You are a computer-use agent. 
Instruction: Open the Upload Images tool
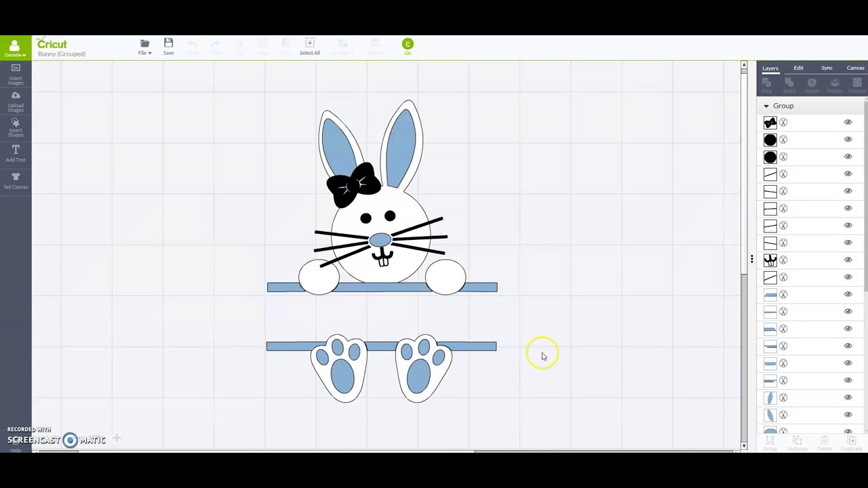pyautogui.click(x=16, y=101)
